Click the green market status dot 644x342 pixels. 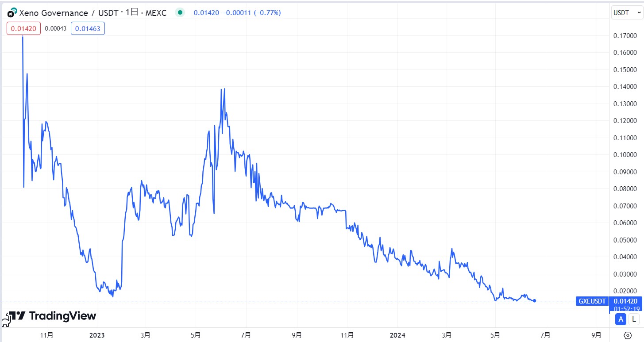(x=180, y=13)
